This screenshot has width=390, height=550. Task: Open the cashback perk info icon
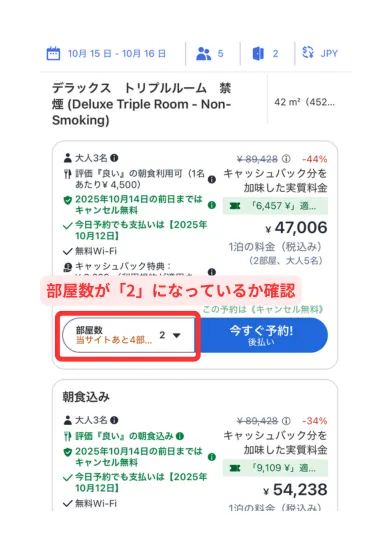[211, 272]
